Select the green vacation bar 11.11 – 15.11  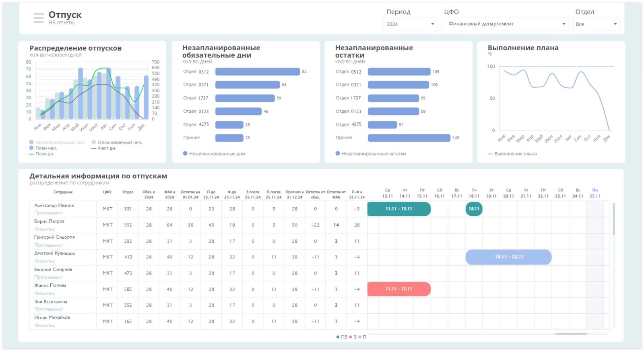399,209
